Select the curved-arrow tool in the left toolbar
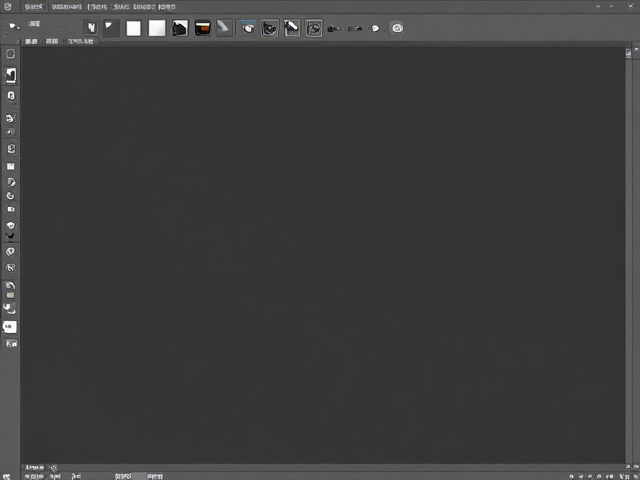Screen dimensions: 640x480 (10, 285)
